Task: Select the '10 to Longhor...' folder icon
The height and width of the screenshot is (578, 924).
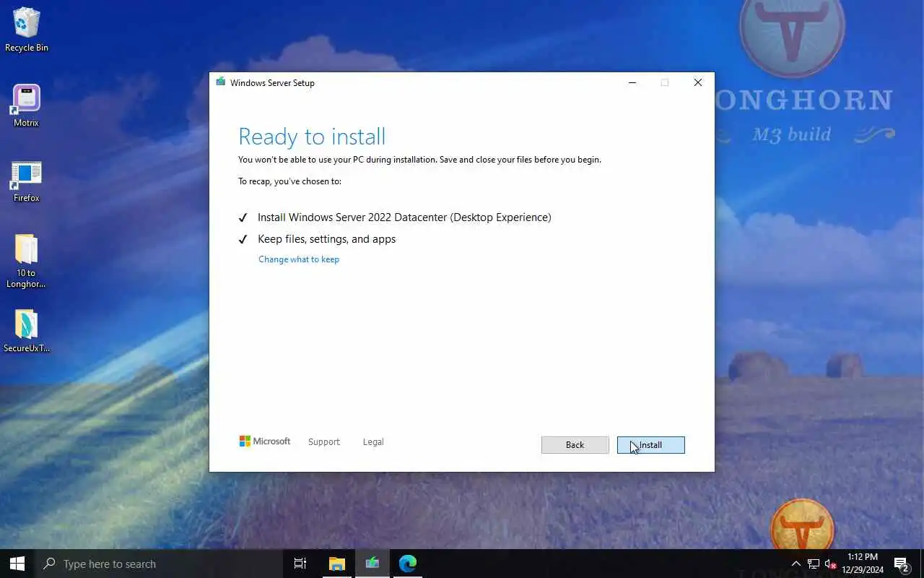Action: 27,261
